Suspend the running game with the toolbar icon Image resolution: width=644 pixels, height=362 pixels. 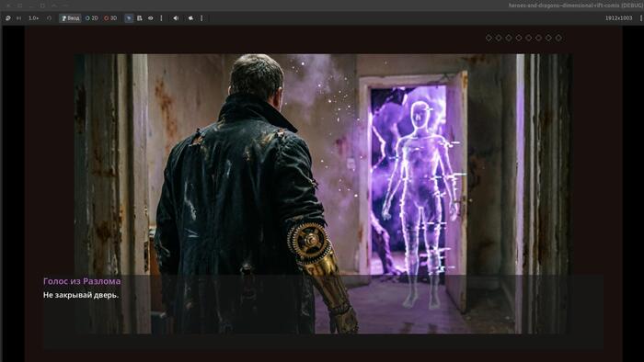(8, 18)
